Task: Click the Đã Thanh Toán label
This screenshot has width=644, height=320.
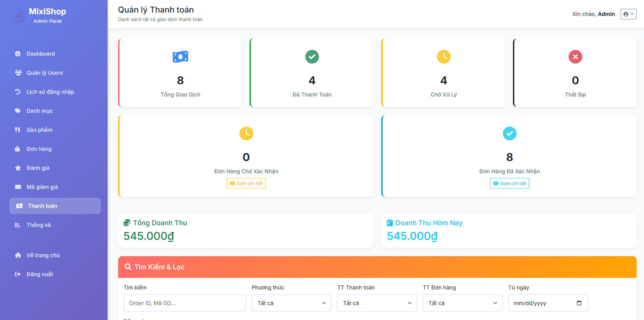Action: coord(312,94)
